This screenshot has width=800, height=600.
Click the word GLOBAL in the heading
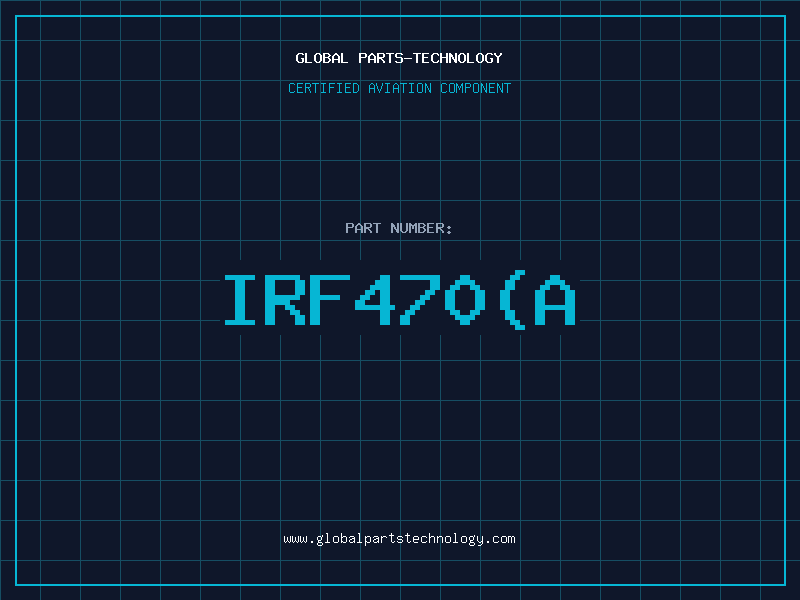click(319, 58)
